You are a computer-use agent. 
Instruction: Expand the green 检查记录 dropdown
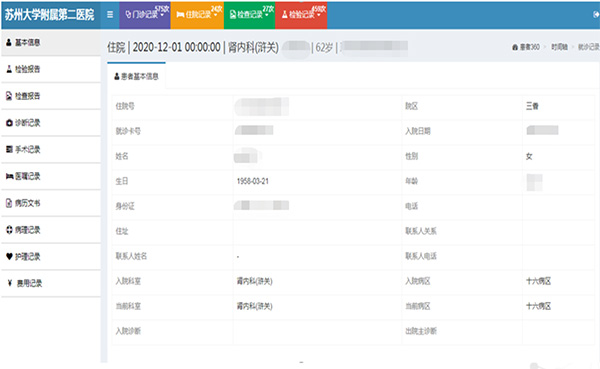(x=249, y=15)
